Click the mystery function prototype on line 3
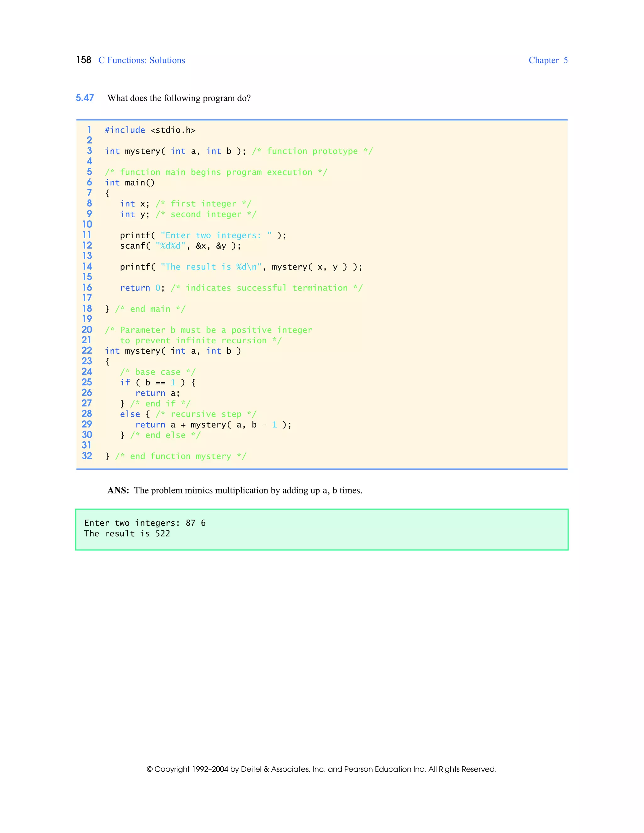 [239, 151]
